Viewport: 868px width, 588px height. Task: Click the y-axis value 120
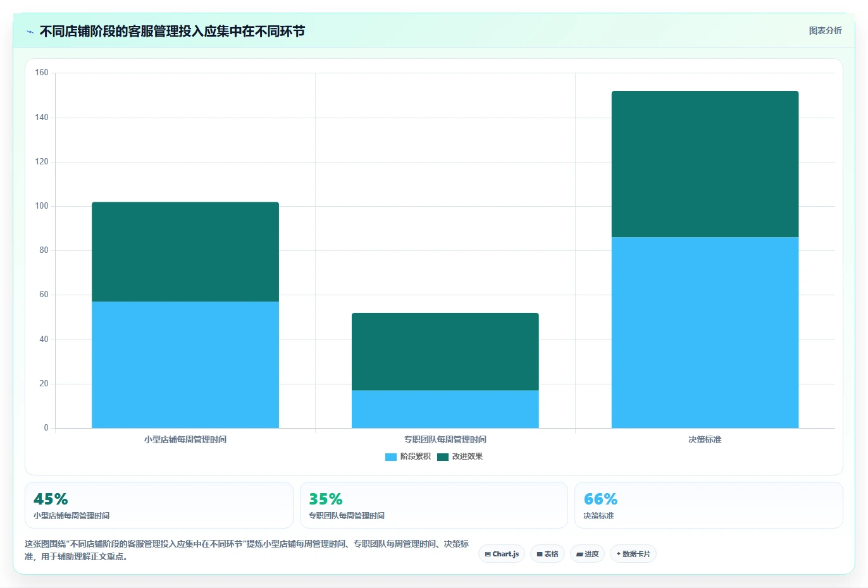tap(42, 162)
